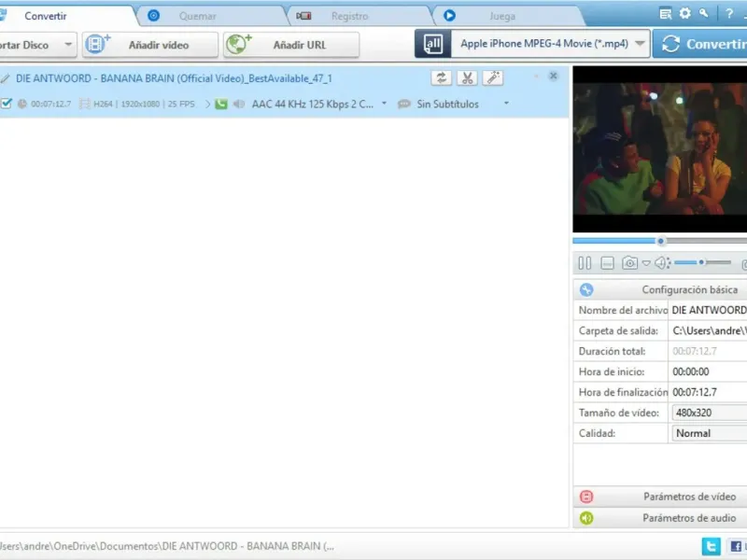Open the Juega tab
This screenshot has height=560, width=747.
pos(502,16)
